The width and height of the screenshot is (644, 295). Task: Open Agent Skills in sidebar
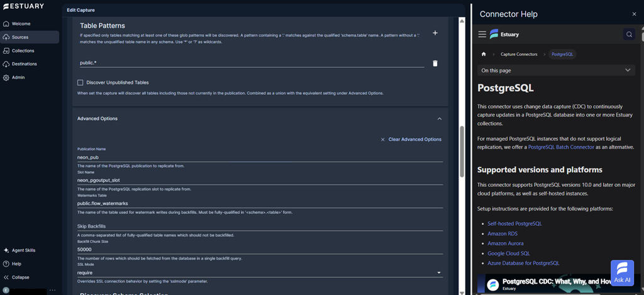click(x=30, y=250)
